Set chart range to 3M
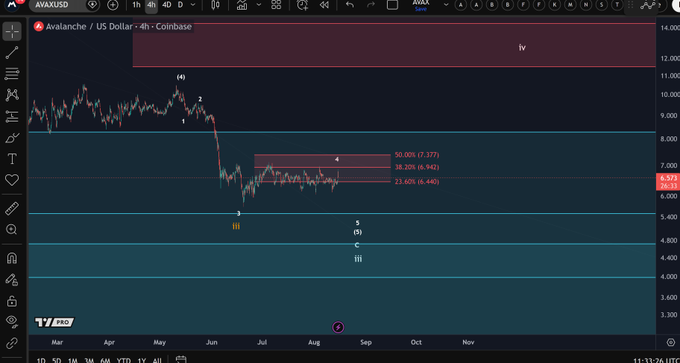This screenshot has width=680, height=363. tap(89, 360)
